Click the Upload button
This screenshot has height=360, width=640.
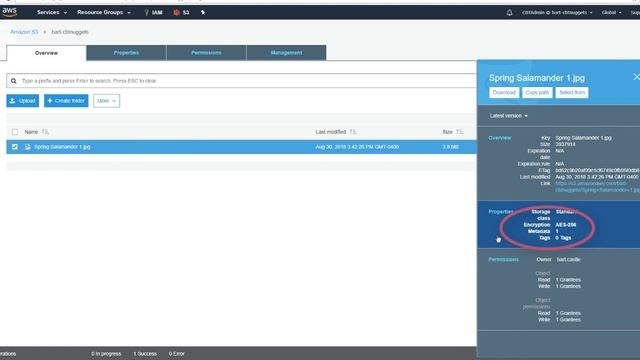pos(22,101)
